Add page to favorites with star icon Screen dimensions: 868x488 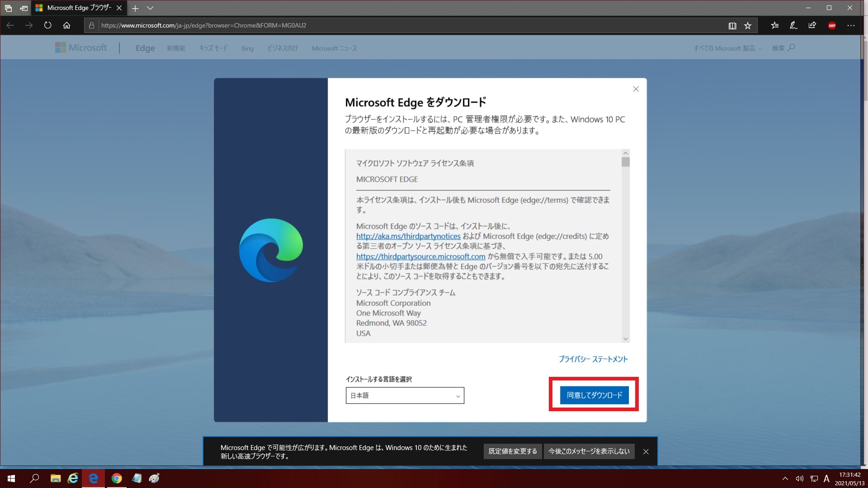click(x=748, y=26)
